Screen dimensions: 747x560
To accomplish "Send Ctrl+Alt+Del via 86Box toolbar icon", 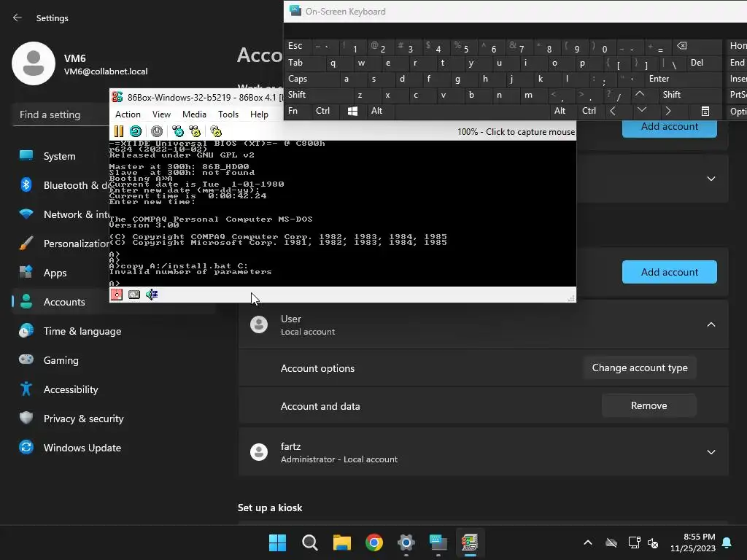I will point(178,131).
